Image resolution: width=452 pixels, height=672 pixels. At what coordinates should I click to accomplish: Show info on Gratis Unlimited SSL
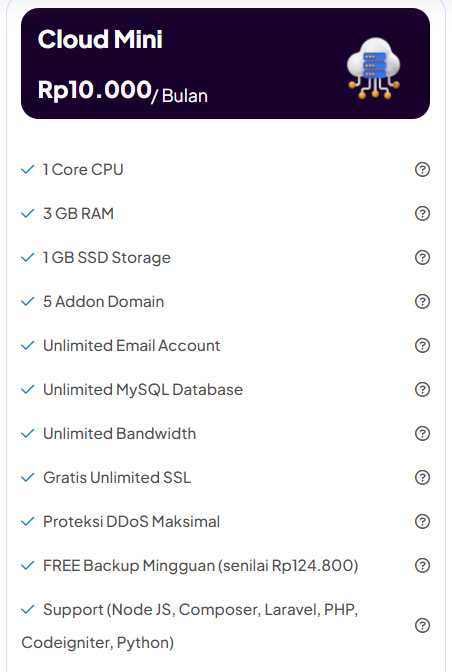pos(422,477)
